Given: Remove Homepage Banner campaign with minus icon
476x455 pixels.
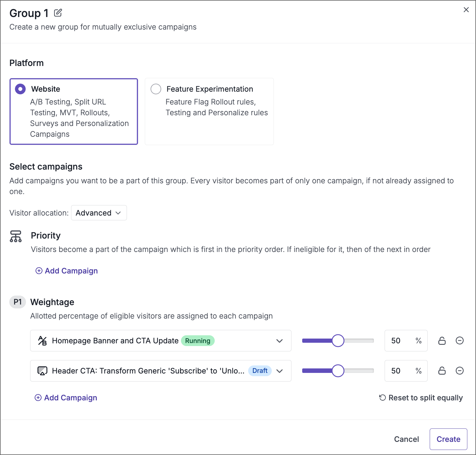Looking at the screenshot, I should click(460, 341).
